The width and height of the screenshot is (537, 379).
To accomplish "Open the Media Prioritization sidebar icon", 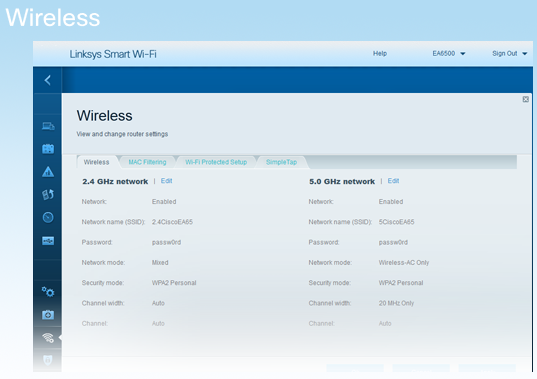I will coord(48,194).
